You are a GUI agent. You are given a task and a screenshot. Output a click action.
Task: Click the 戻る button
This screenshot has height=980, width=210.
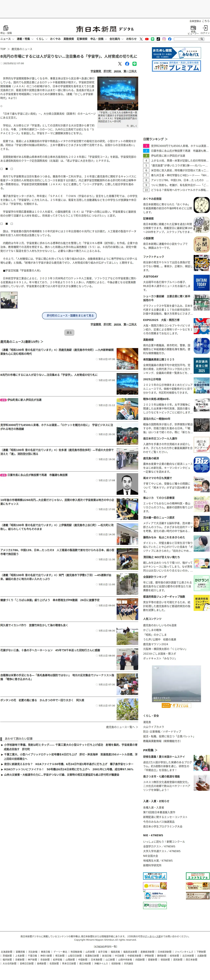[69, 333]
